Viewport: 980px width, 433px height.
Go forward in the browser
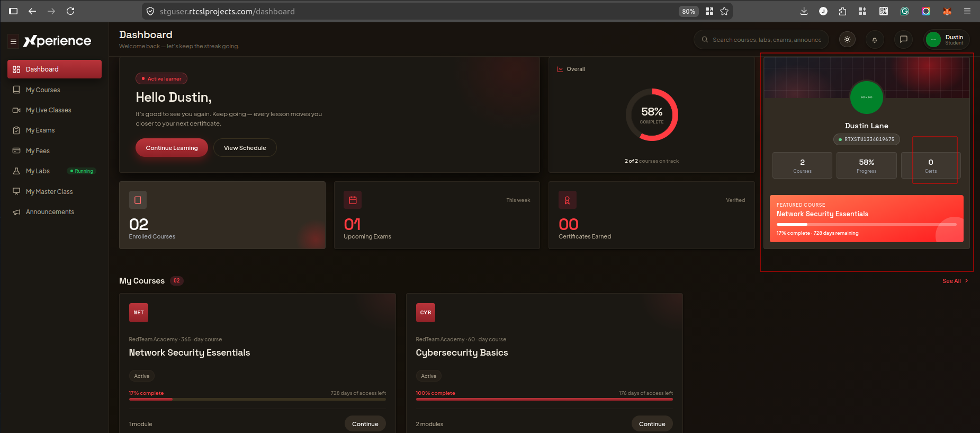coord(51,11)
